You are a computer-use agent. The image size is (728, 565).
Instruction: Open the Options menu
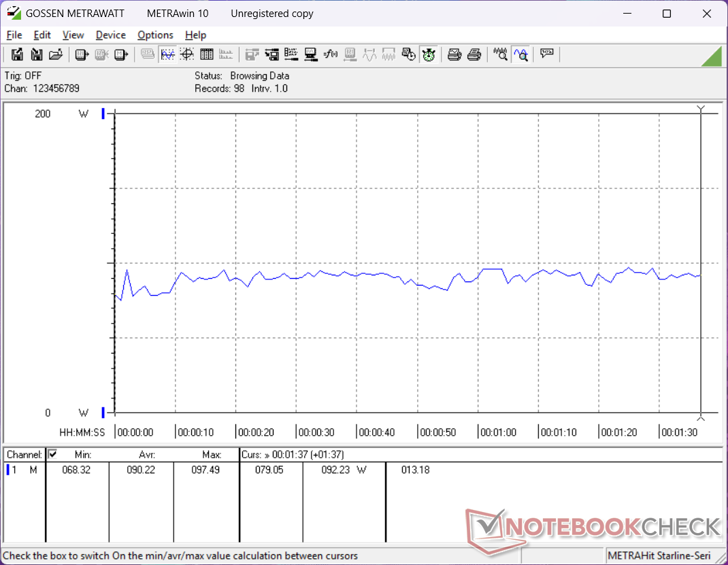tap(155, 35)
